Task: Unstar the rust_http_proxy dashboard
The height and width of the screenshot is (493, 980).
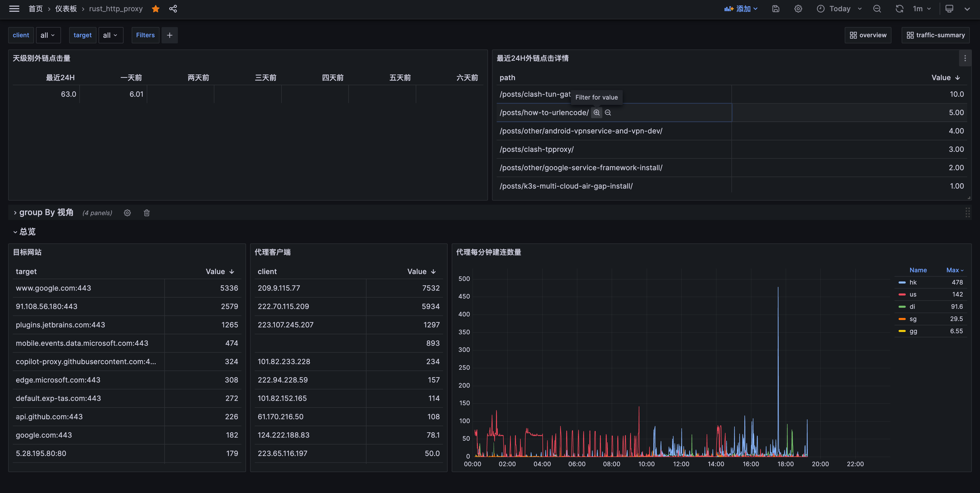Action: pos(156,9)
